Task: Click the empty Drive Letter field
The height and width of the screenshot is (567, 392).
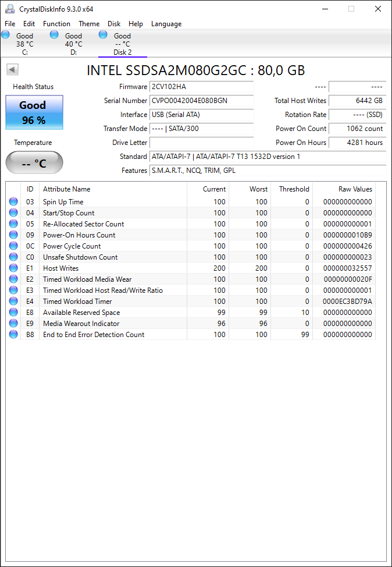Action: coord(202,143)
